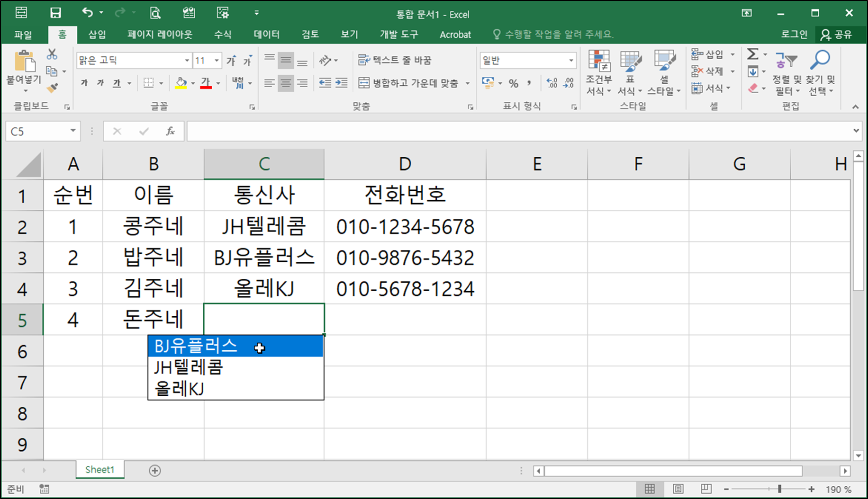
Task: Open Conditional Formatting (조건부 서식)
Action: 599,72
